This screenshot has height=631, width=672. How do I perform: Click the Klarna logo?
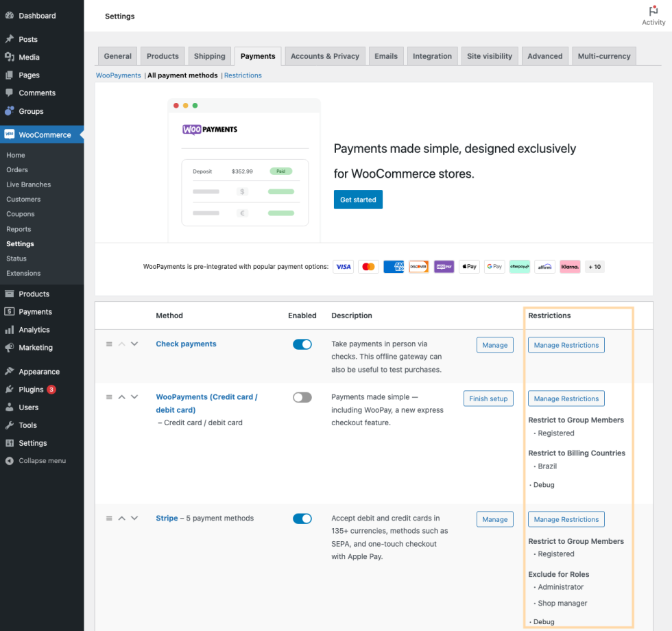click(570, 267)
